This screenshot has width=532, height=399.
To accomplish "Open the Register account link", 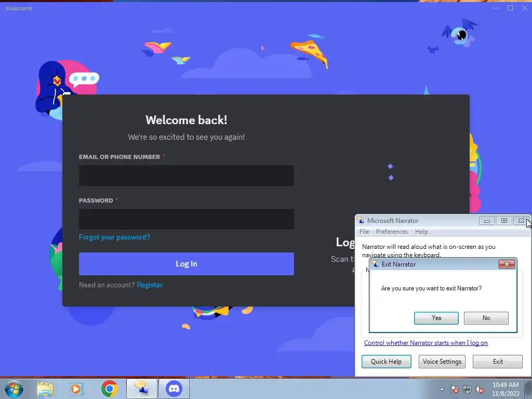I will (x=150, y=285).
